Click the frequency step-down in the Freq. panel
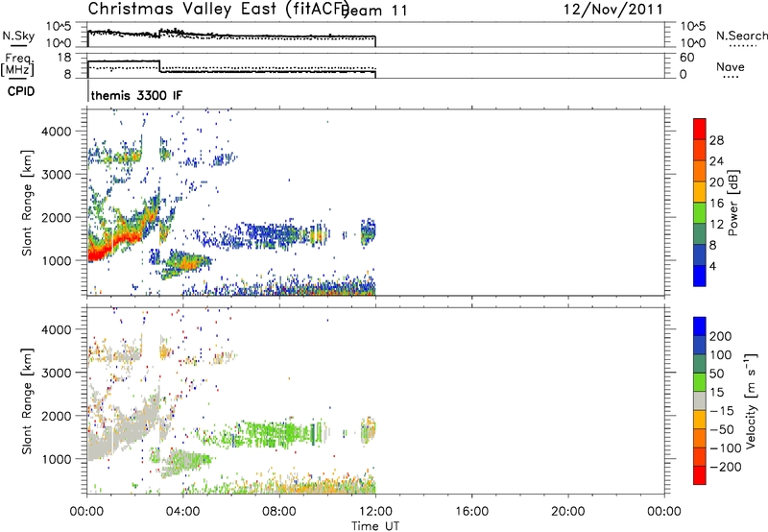The height and width of the screenshot is (532, 768). click(x=160, y=66)
